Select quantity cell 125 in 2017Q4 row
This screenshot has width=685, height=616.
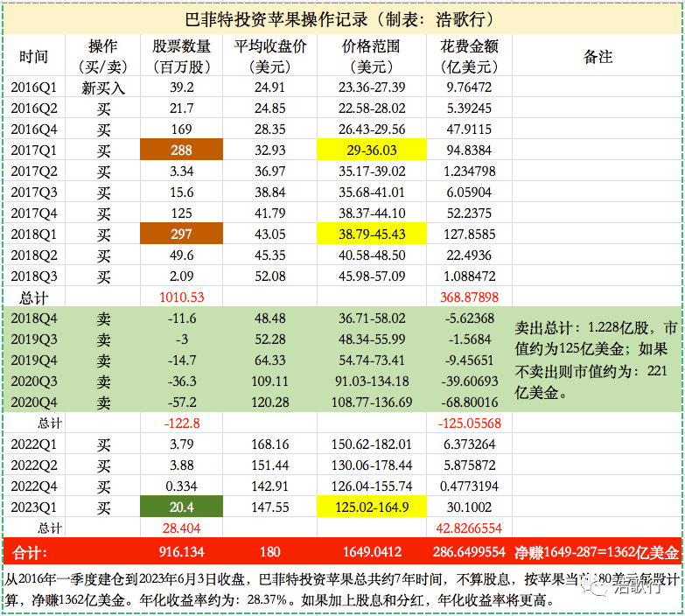(x=181, y=213)
